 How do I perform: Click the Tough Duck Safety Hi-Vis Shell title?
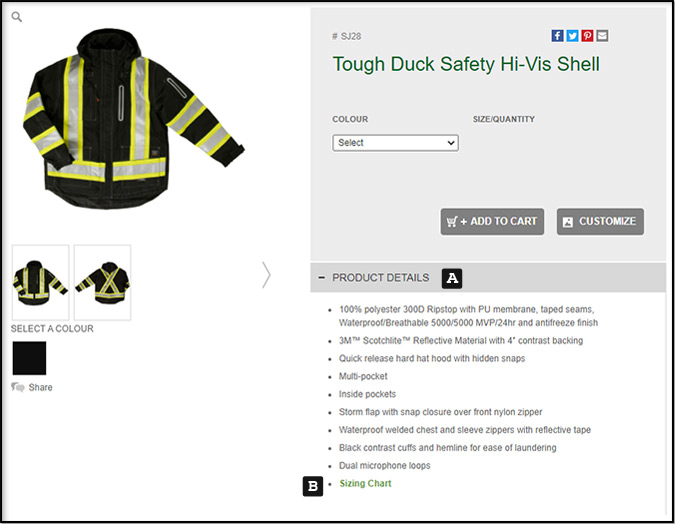(x=466, y=64)
